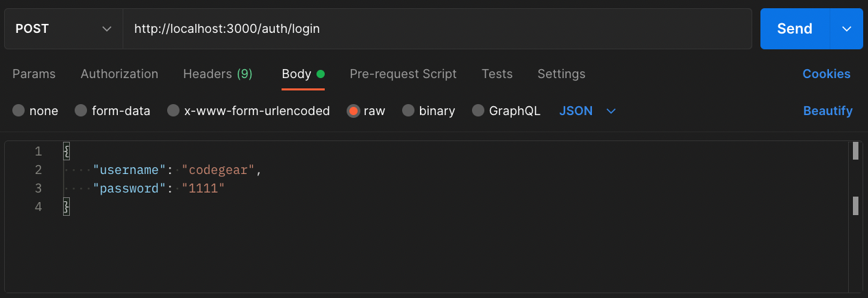Switch to the Tests tab
Viewport: 868px width, 298px height.
pos(497,74)
